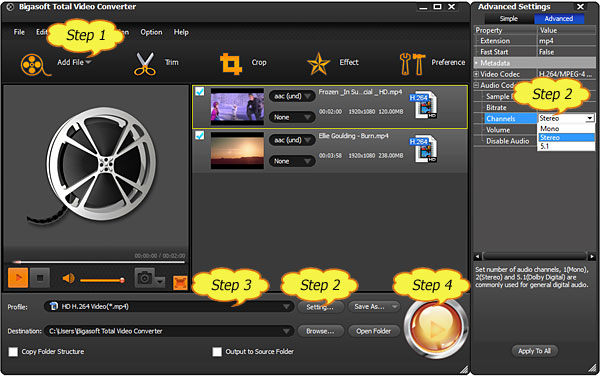Image resolution: width=600 pixels, height=376 pixels.
Task: Select the Ellie Goulding - Burn thumbnail
Action: (x=237, y=151)
